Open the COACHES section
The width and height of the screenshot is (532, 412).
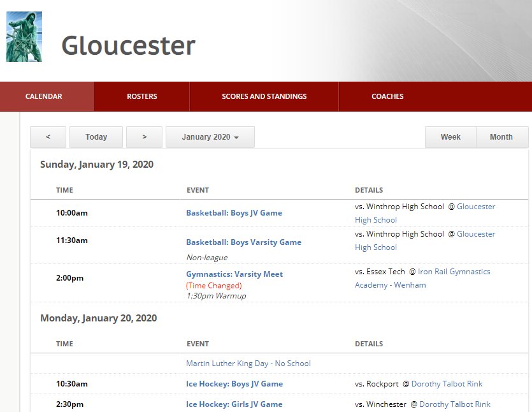(387, 96)
